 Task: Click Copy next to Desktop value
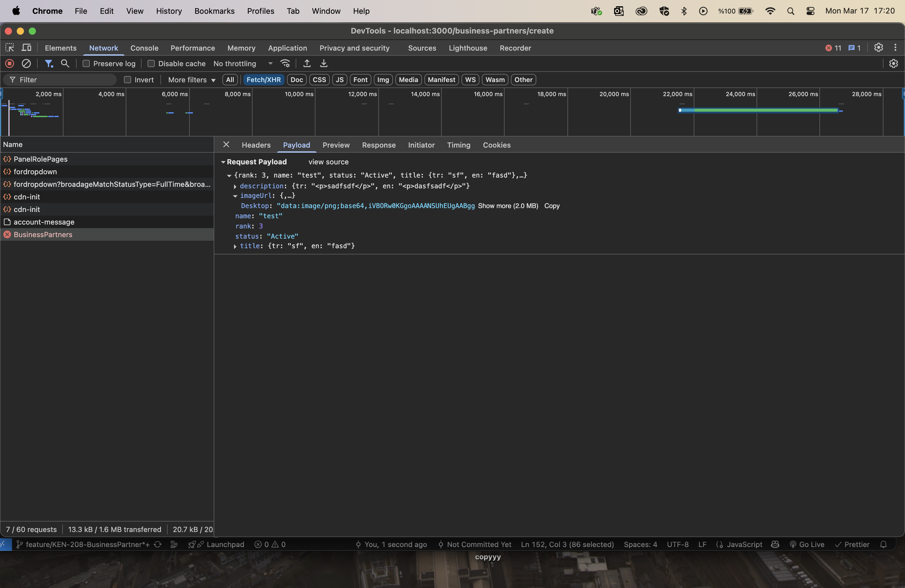click(x=551, y=206)
